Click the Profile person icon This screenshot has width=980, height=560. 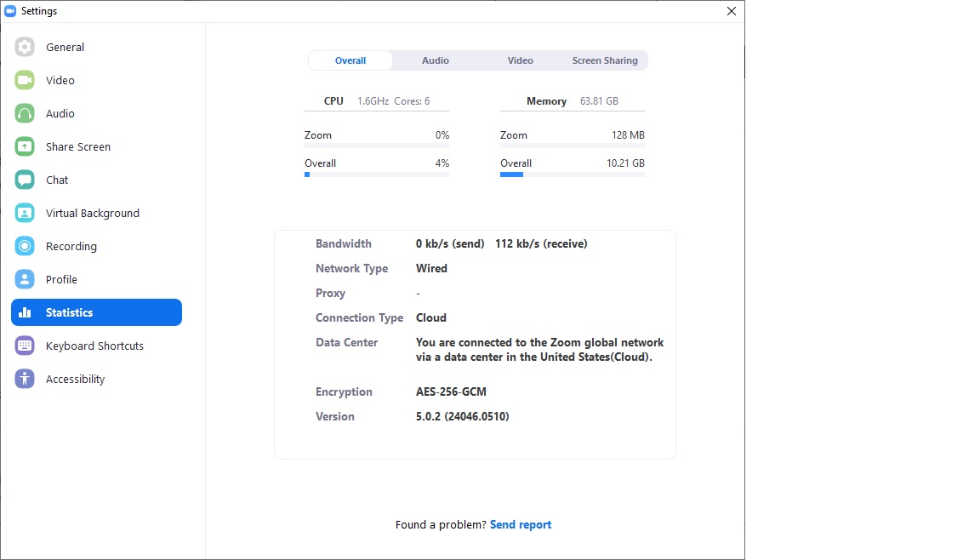pyautogui.click(x=25, y=279)
